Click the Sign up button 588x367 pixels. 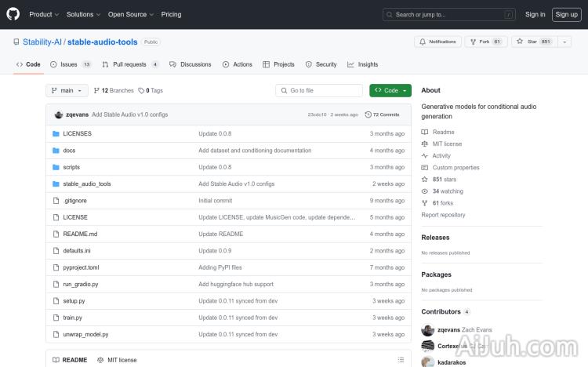[x=565, y=14]
